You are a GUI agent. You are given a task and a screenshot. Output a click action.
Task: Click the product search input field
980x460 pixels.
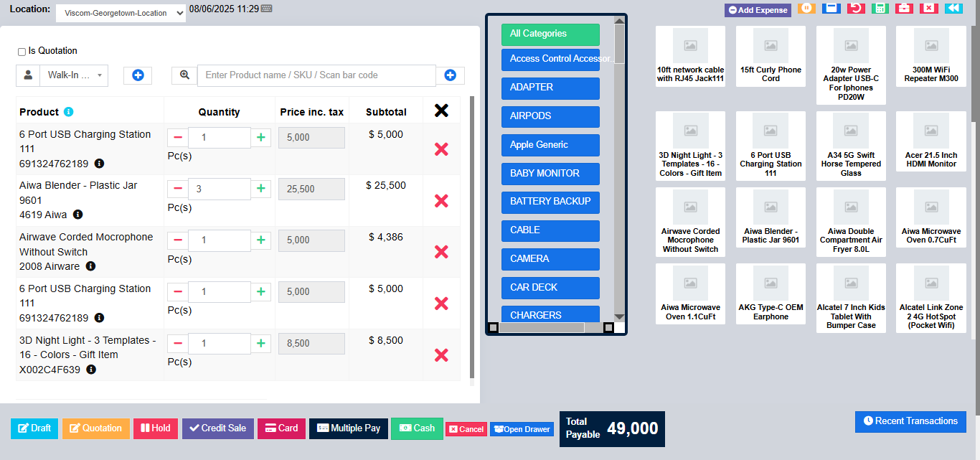(316, 75)
